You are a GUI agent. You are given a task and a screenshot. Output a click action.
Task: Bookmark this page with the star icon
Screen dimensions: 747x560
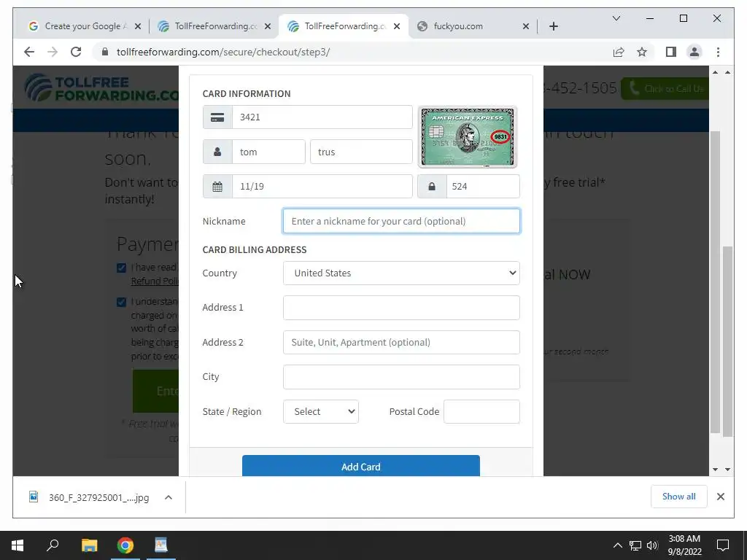click(642, 52)
